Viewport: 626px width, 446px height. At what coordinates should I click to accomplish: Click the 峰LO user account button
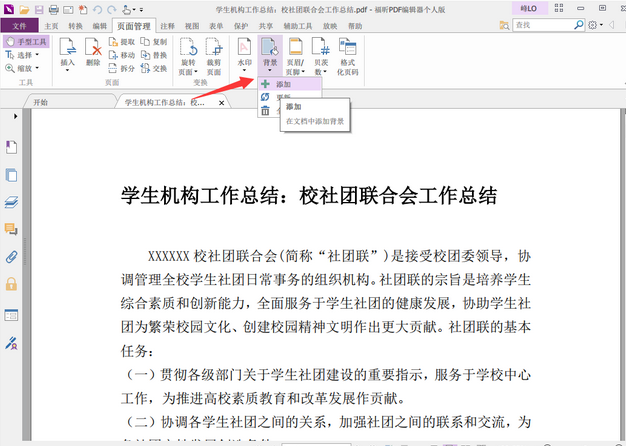click(529, 8)
